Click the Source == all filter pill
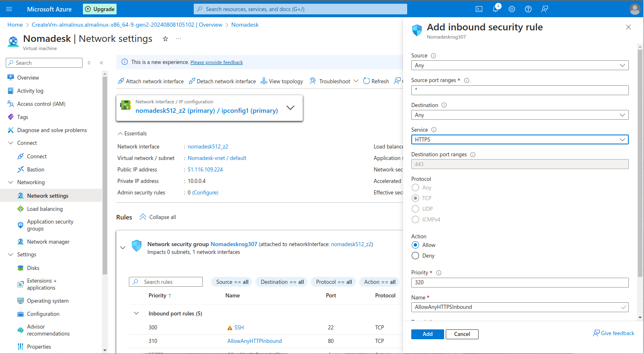644x354 pixels. [232, 282]
